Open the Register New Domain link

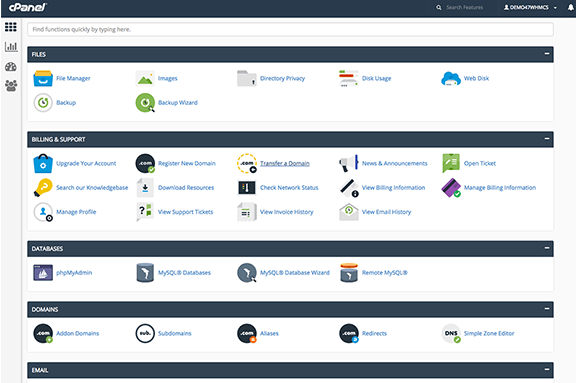point(187,163)
